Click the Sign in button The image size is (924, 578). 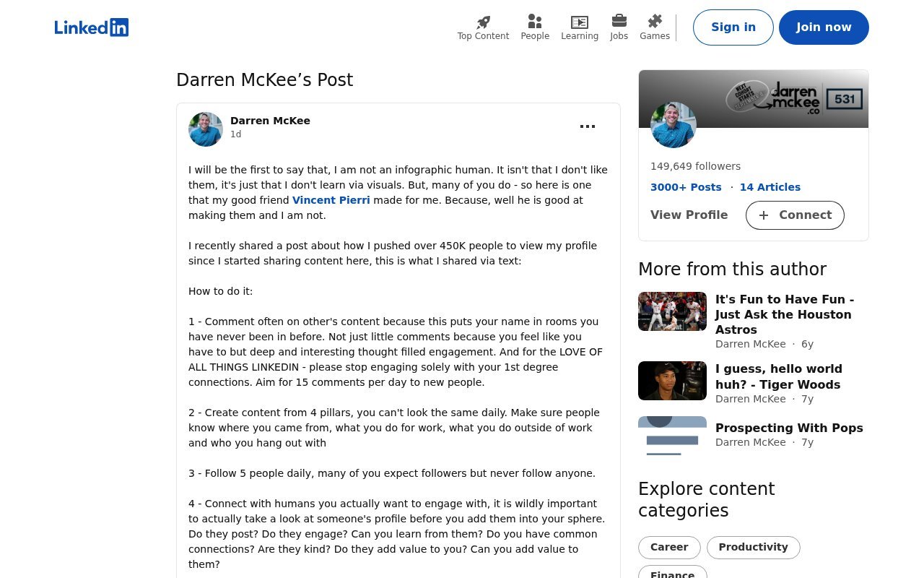[733, 27]
